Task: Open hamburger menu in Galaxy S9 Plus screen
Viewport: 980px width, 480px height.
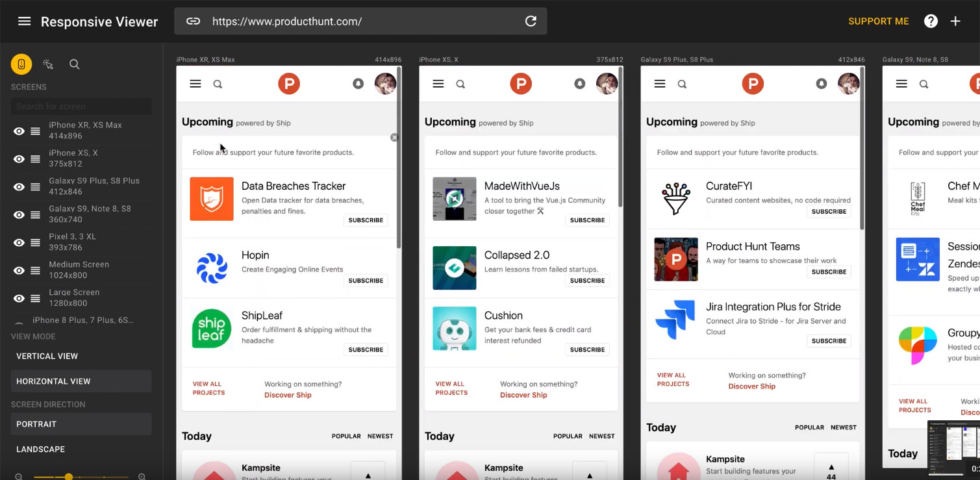Action: coord(660,84)
